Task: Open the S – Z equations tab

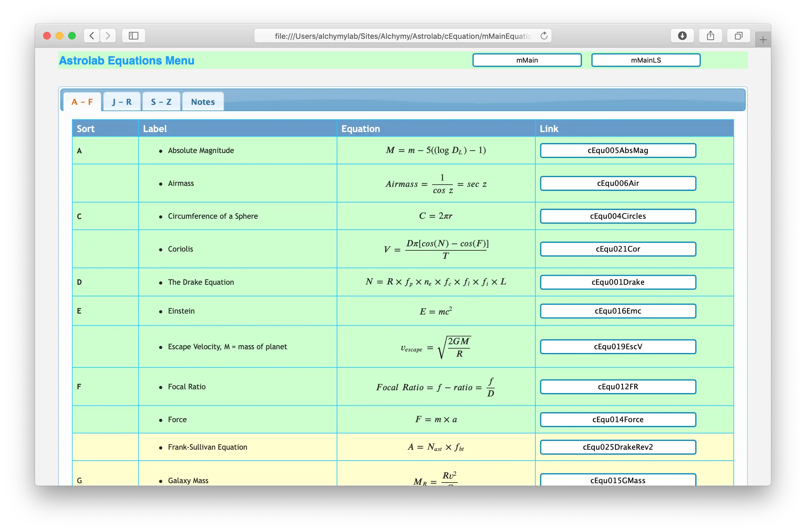Action: click(160, 101)
